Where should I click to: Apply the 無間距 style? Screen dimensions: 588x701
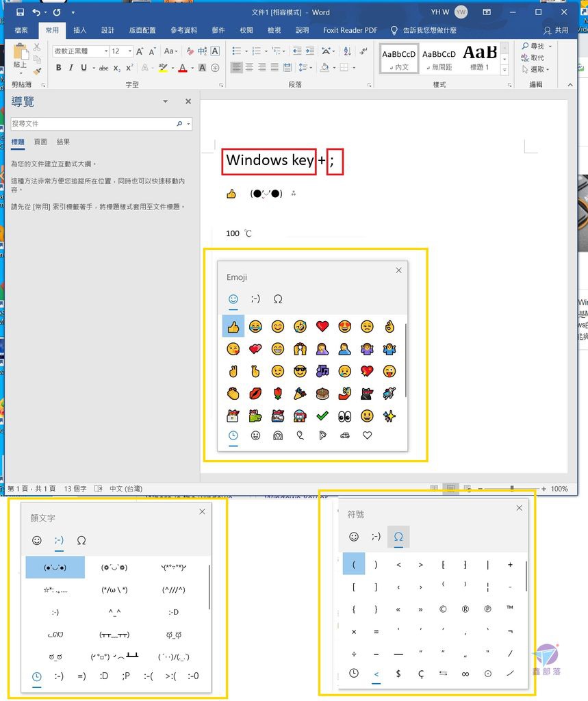[439, 59]
